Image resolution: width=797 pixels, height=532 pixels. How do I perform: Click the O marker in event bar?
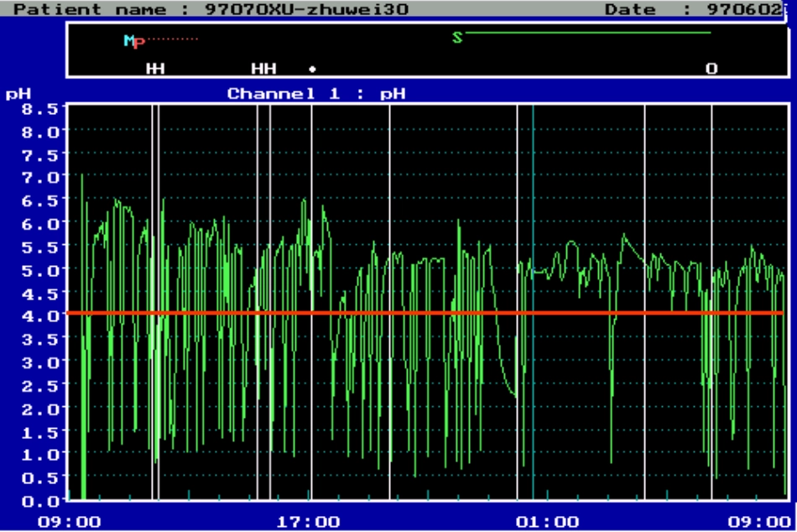tap(711, 69)
